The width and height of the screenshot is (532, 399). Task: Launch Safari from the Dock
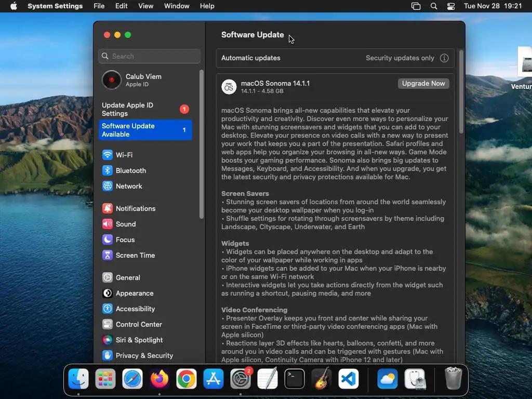[132, 379]
